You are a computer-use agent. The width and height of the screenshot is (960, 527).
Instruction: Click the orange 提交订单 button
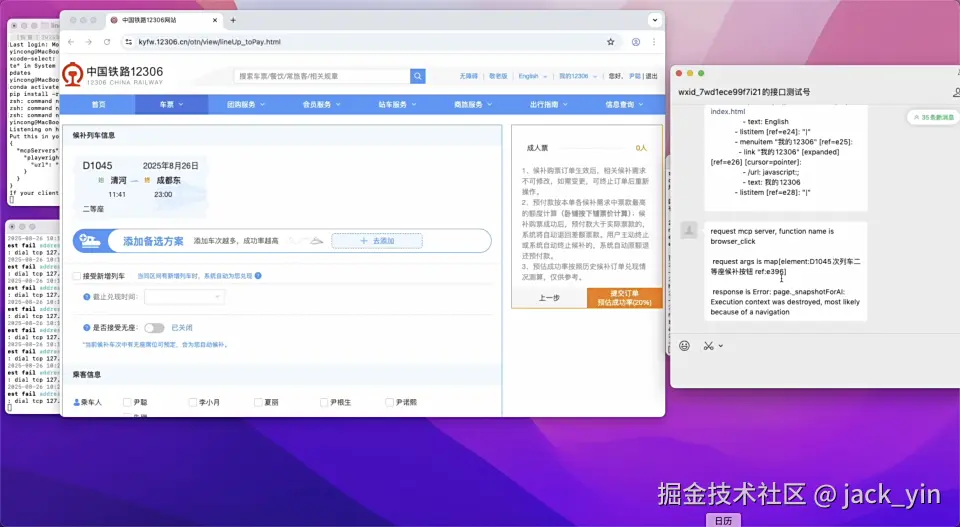point(624,297)
